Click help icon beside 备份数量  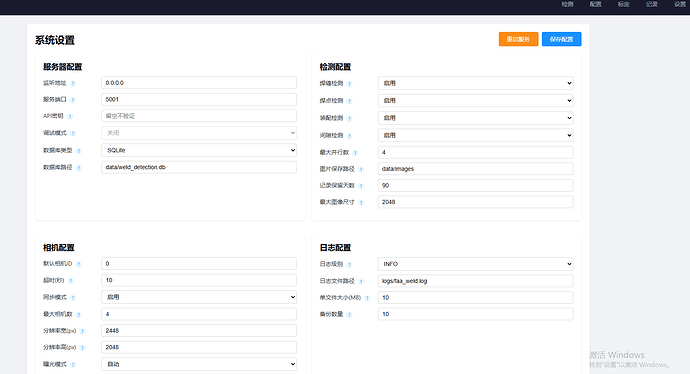[349, 315]
